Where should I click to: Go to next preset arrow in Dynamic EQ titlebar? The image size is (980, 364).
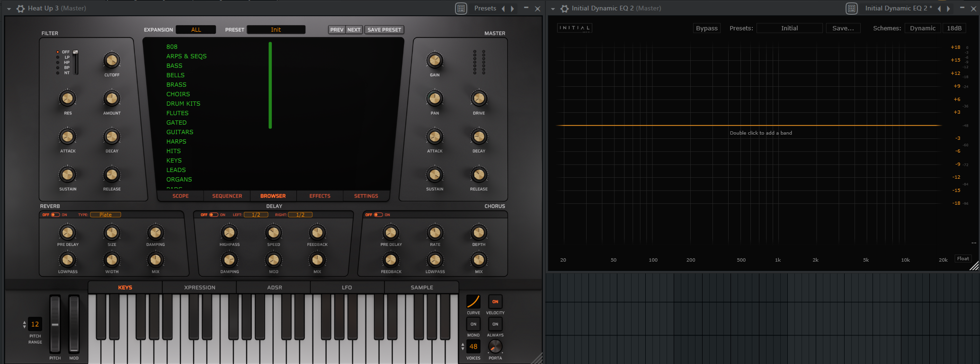(948, 9)
